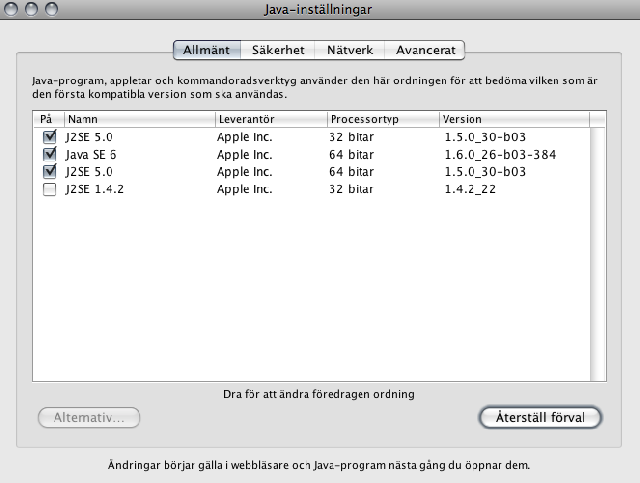Click Apple Inc. in Java SE 6 row

244,155
